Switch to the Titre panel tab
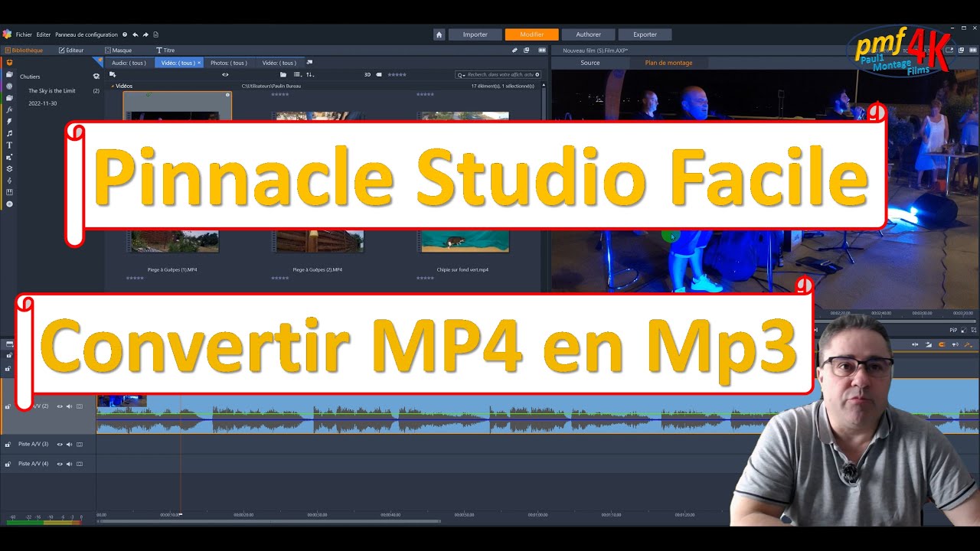The image size is (980, 551). [165, 51]
